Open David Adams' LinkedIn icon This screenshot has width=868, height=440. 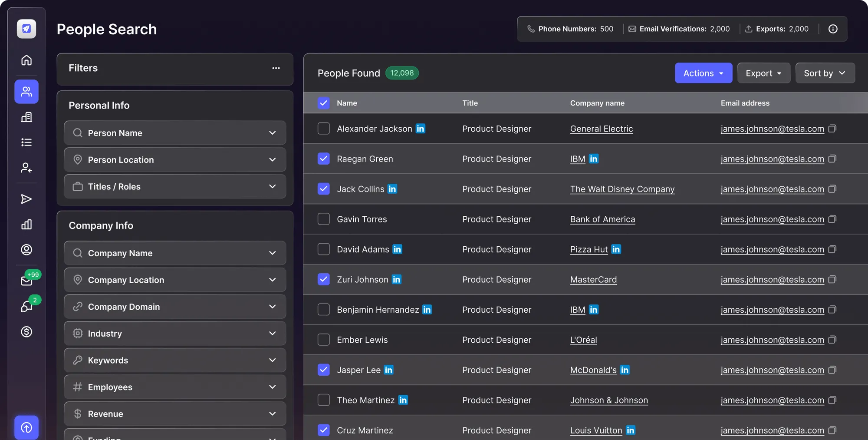[398, 249]
